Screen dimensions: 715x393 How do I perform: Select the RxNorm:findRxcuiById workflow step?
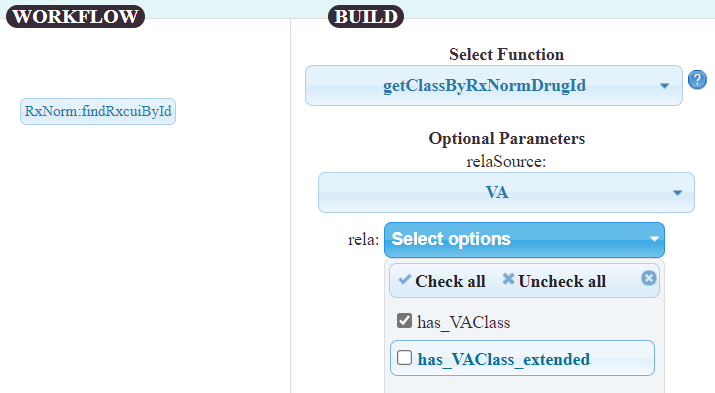click(x=98, y=111)
